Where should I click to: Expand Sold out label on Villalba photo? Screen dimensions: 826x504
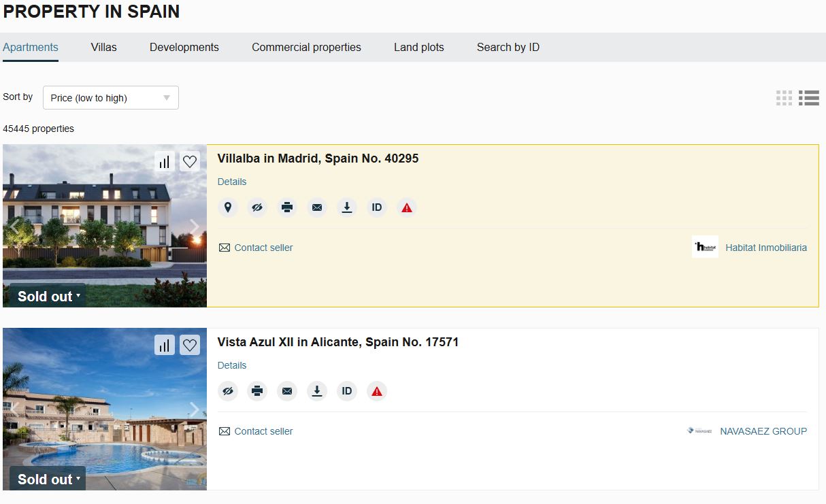pyautogui.click(x=48, y=296)
